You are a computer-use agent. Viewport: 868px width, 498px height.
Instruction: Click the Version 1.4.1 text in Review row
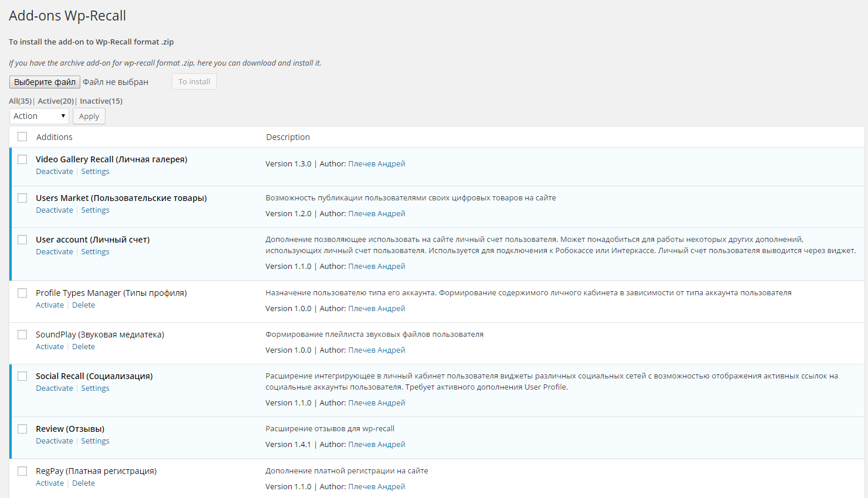288,445
